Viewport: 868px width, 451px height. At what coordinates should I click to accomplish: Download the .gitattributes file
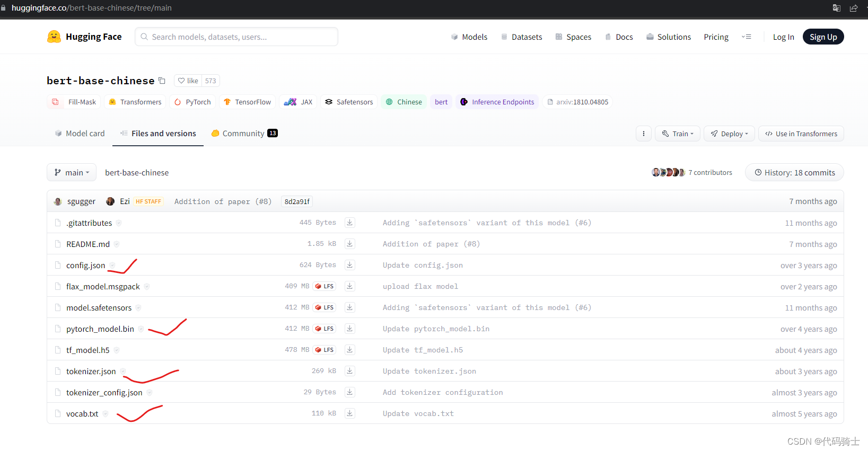pos(349,223)
